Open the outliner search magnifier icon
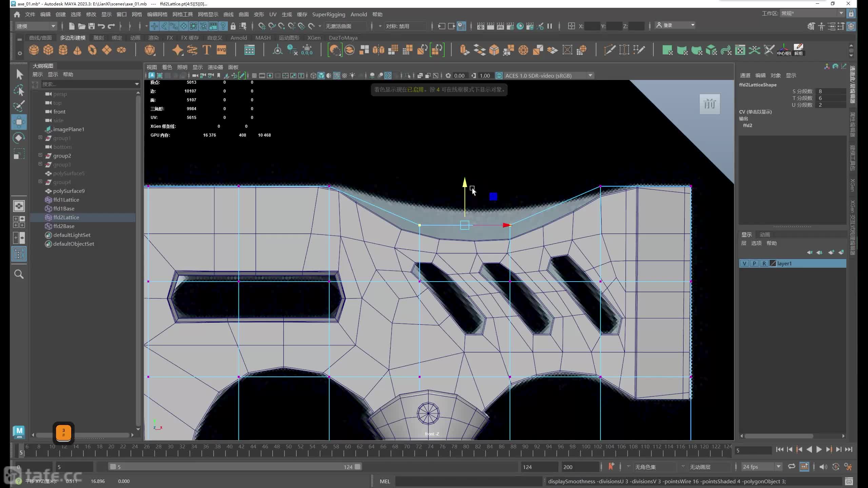 pos(19,274)
